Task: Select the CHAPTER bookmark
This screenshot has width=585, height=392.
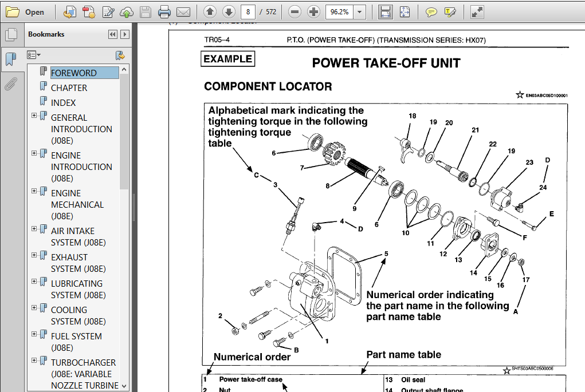Action: tap(69, 88)
